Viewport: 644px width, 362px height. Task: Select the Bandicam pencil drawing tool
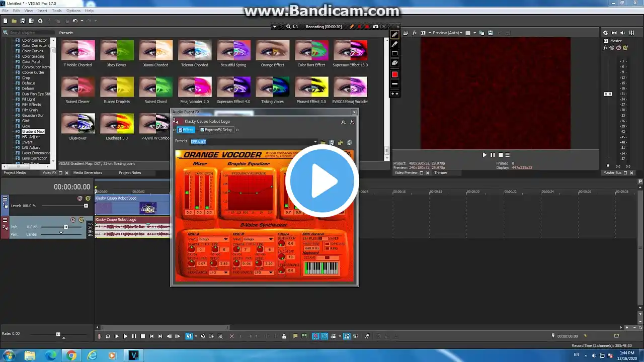coord(395,34)
